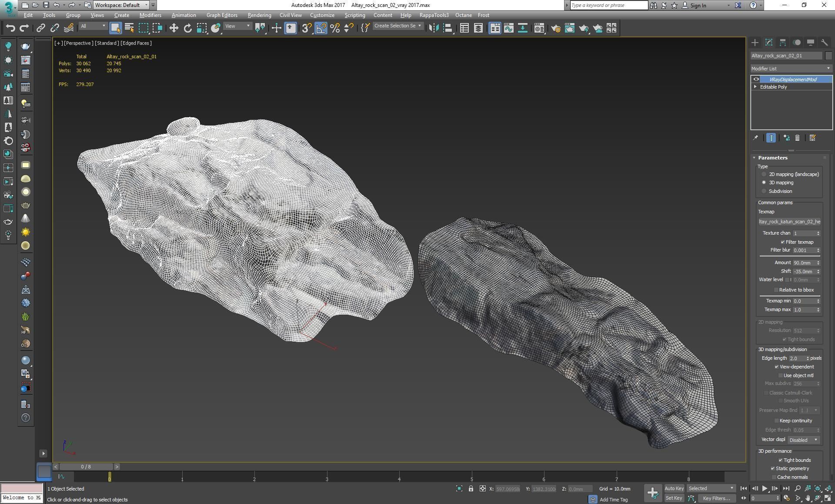
Task: Activate the Select Object tool
Action: pyautogui.click(x=115, y=28)
